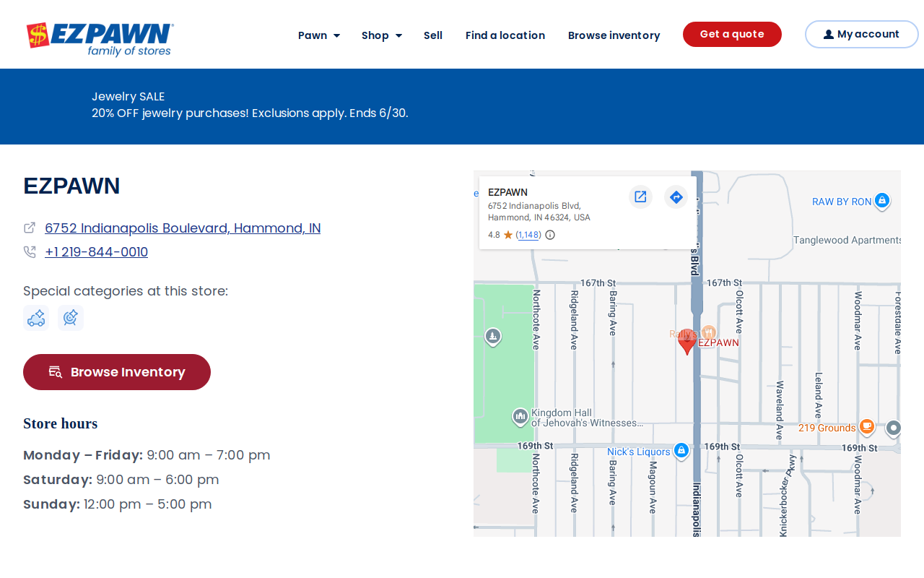Click the Sunday hours line
The width and height of the screenshot is (924, 578).
coord(118,504)
